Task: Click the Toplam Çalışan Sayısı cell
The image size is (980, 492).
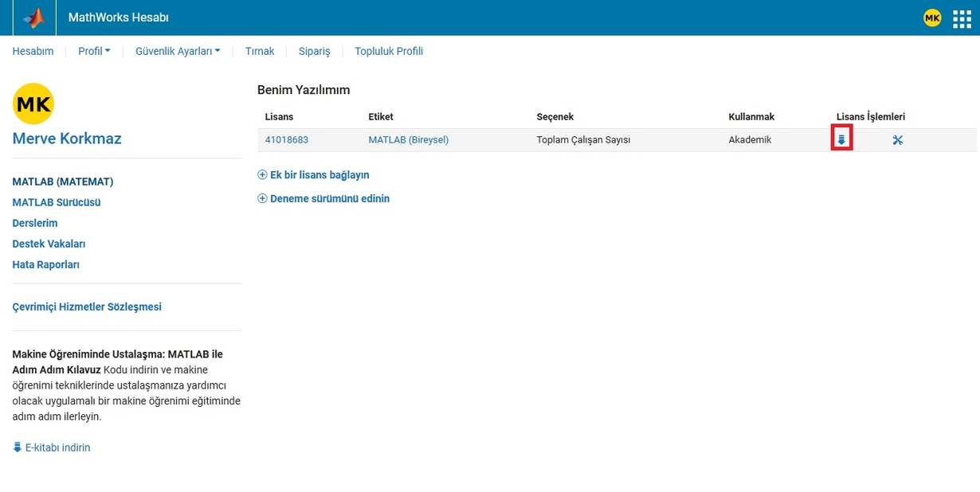Action: [584, 140]
